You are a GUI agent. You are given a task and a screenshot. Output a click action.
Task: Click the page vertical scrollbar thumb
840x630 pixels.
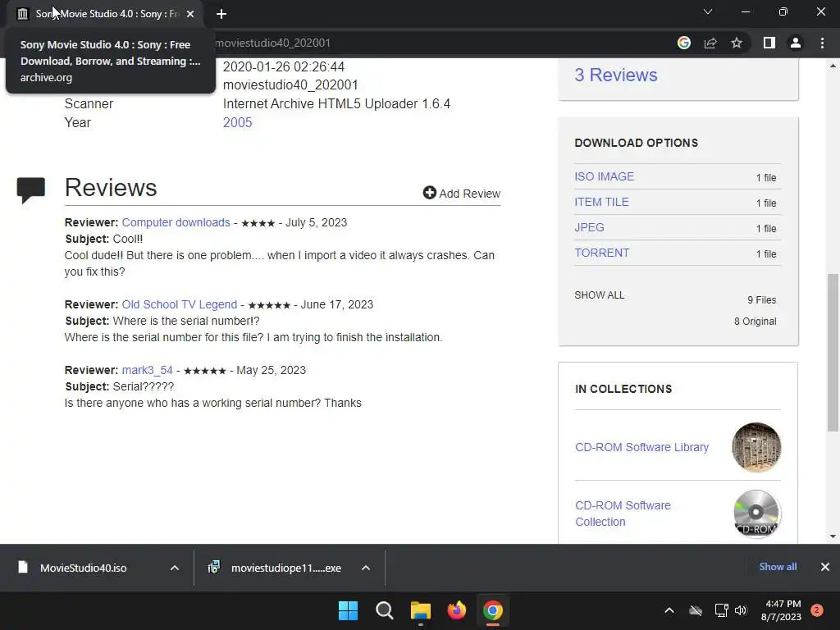point(833,352)
